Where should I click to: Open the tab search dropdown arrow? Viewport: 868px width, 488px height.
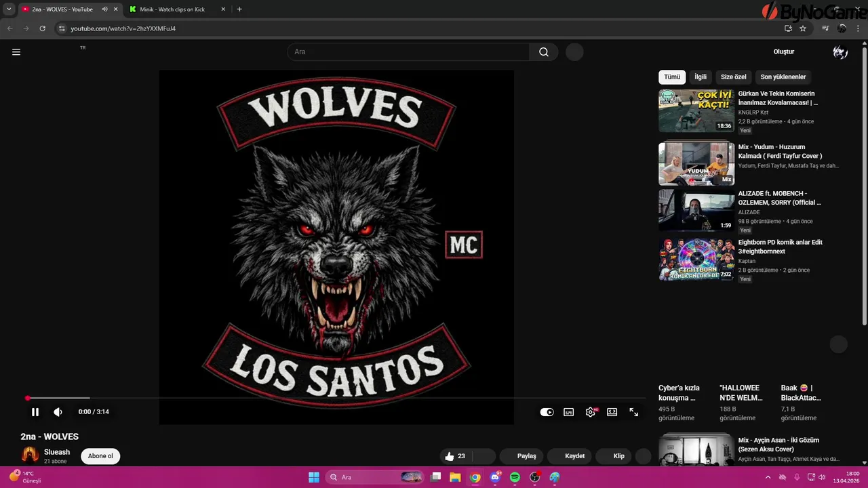9,9
